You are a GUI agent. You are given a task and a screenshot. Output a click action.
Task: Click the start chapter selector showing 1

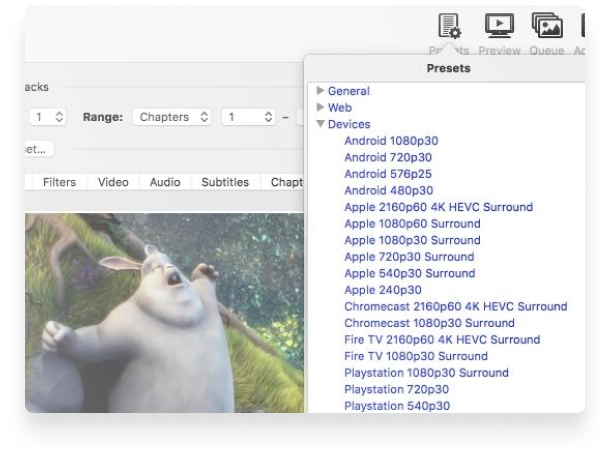245,117
